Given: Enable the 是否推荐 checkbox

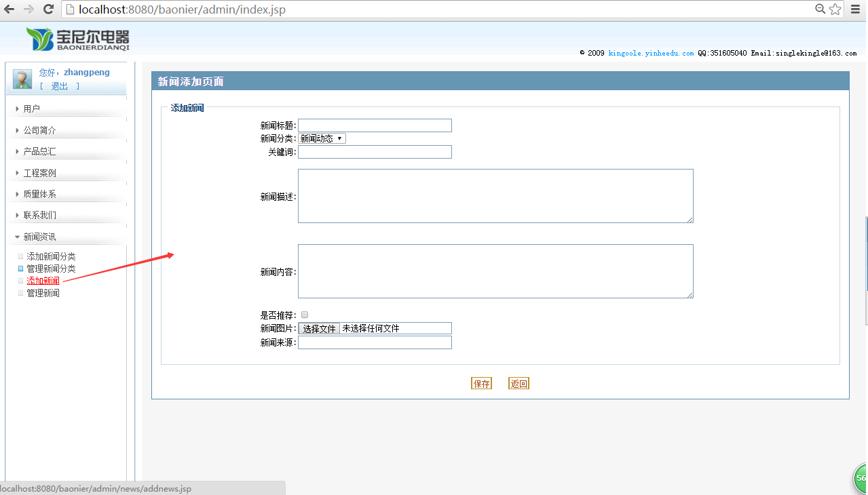Looking at the screenshot, I should (304, 314).
